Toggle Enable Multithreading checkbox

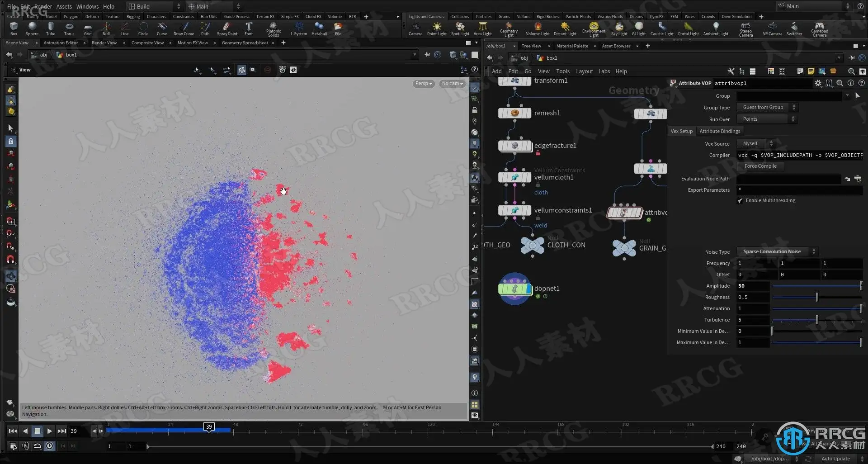point(740,201)
